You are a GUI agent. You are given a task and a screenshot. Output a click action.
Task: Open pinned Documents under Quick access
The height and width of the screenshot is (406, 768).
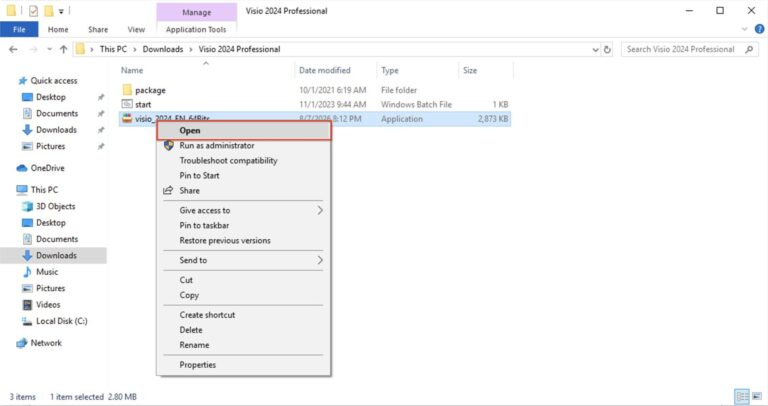57,113
